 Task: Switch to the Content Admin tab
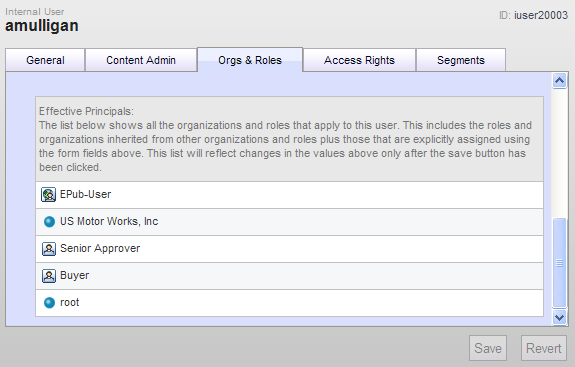tap(141, 60)
